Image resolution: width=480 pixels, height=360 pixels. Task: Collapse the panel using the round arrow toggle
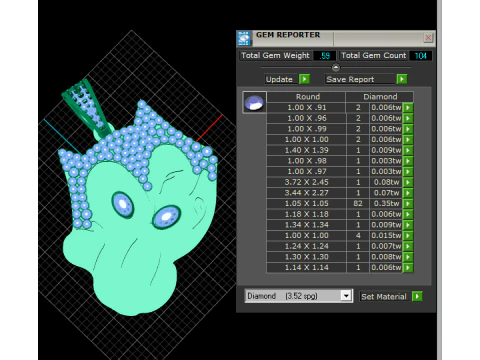(x=336, y=68)
